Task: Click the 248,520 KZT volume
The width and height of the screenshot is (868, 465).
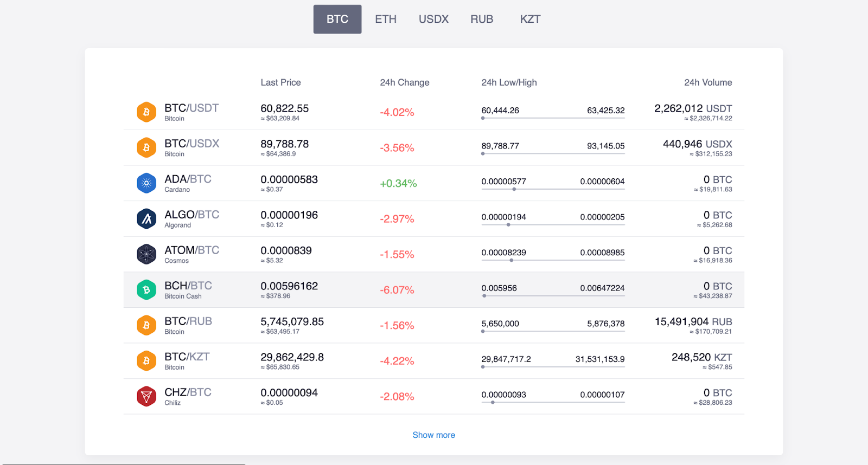Action: pos(702,357)
